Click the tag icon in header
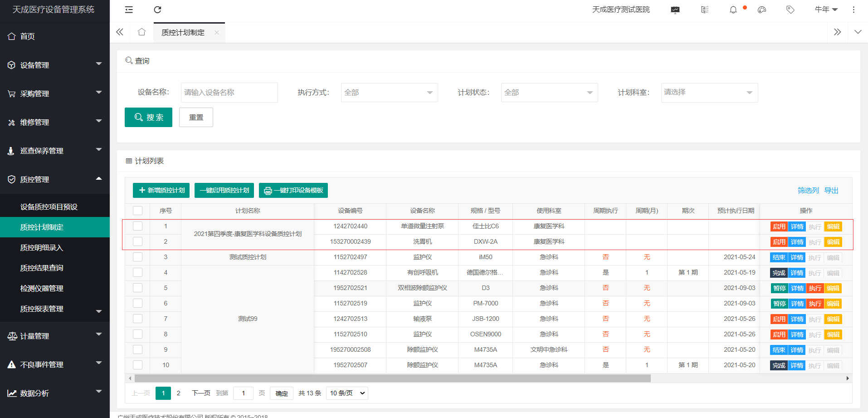This screenshot has height=418, width=868. (790, 10)
